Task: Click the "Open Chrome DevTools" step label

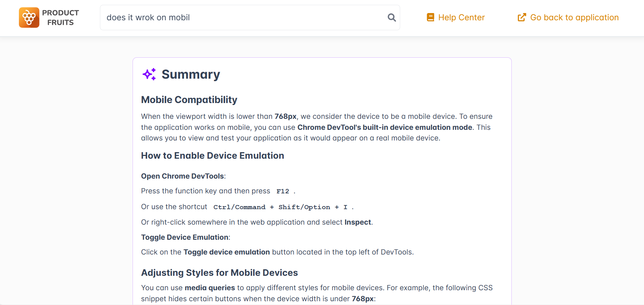Action: pyautogui.click(x=182, y=176)
